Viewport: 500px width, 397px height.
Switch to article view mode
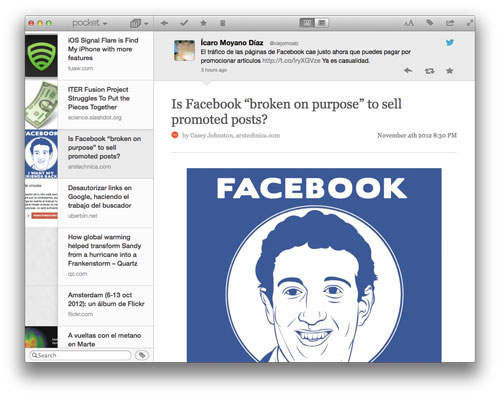(x=307, y=23)
